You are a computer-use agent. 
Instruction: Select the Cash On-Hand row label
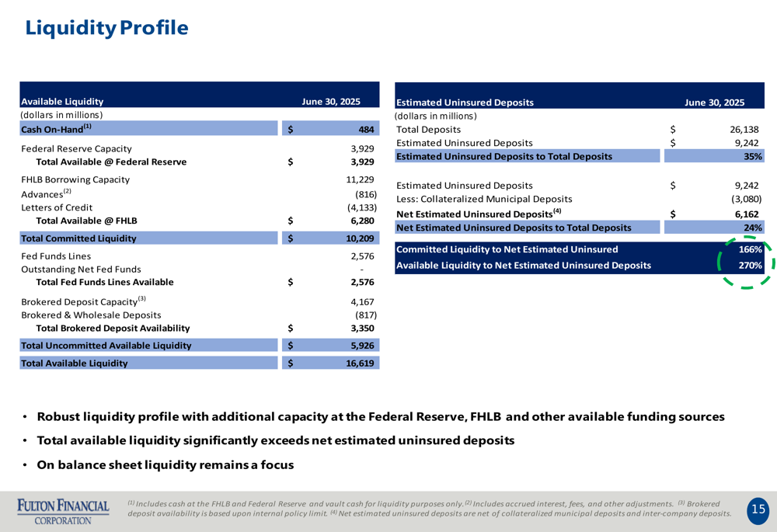click(56, 129)
